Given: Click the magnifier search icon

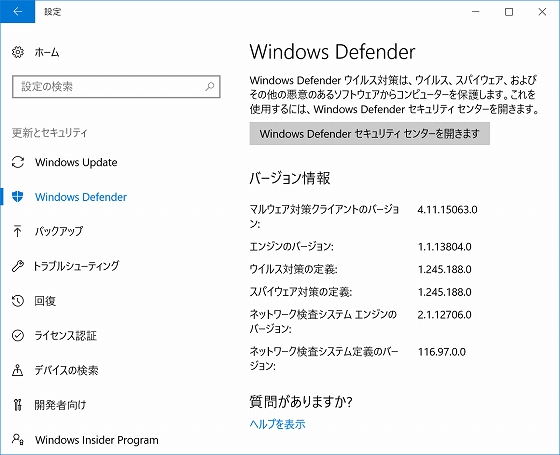Looking at the screenshot, I should point(210,86).
